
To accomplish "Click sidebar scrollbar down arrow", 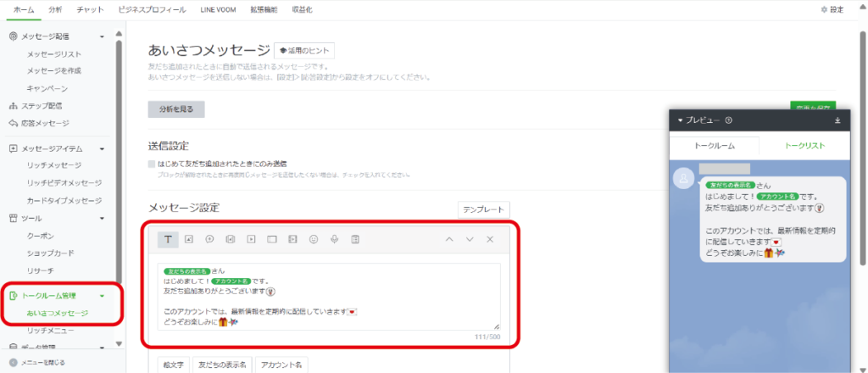I will (x=119, y=343).
